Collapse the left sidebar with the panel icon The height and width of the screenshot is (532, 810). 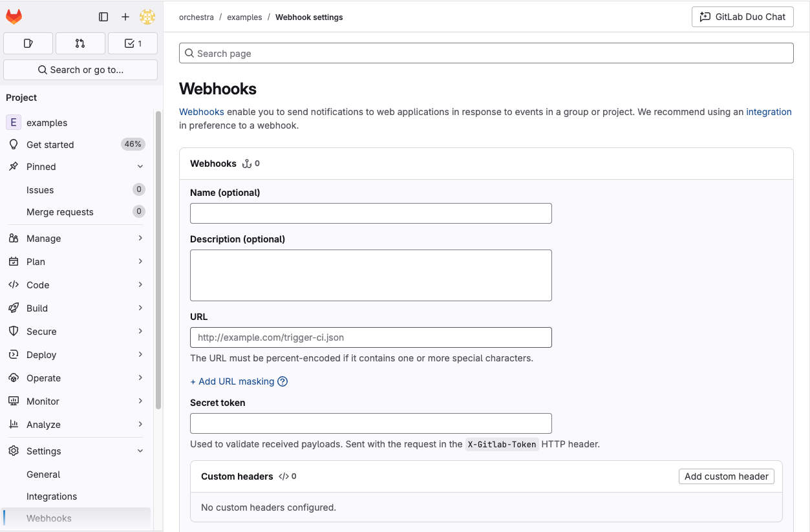coord(103,17)
